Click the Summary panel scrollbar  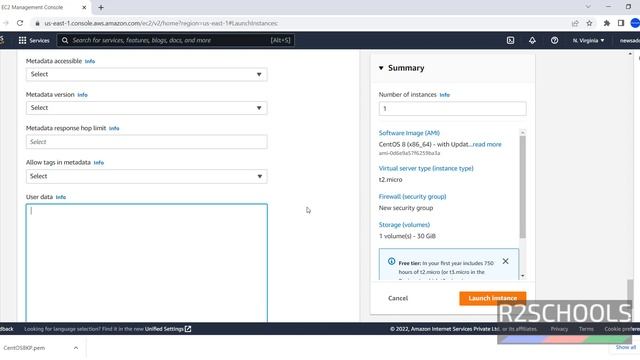[522, 187]
